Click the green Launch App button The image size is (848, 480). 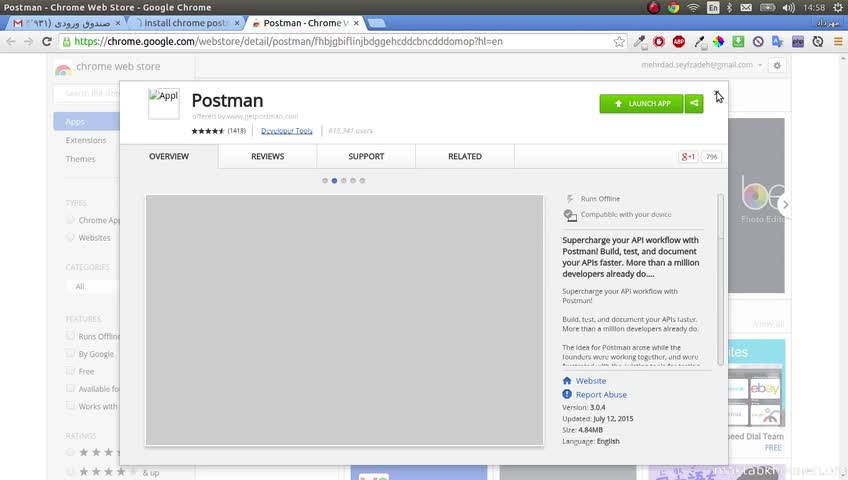click(x=641, y=103)
